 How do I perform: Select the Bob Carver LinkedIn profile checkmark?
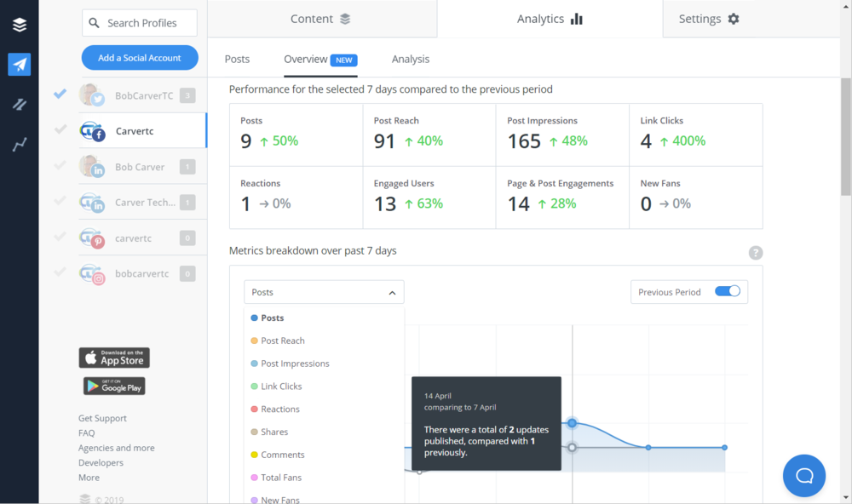(x=59, y=166)
